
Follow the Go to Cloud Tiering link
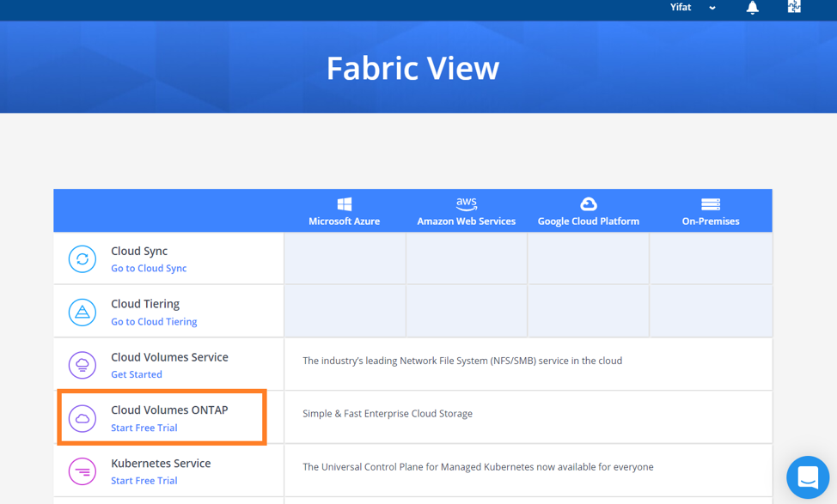[x=154, y=322]
